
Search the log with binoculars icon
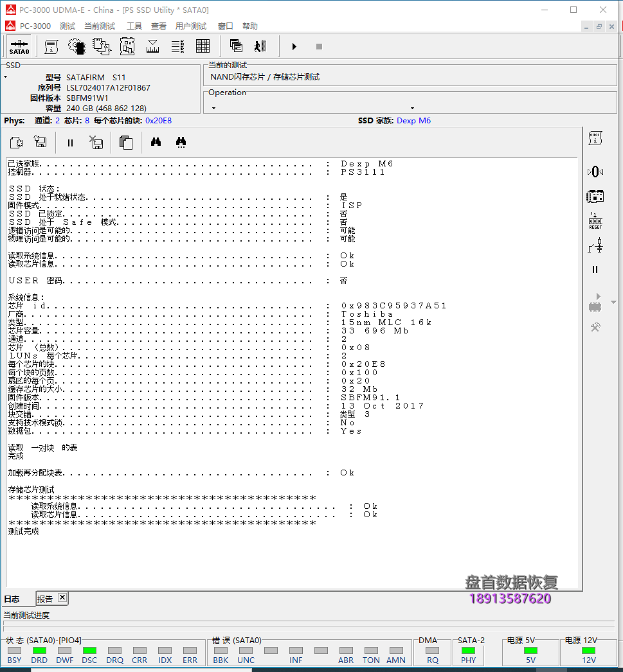(x=156, y=142)
